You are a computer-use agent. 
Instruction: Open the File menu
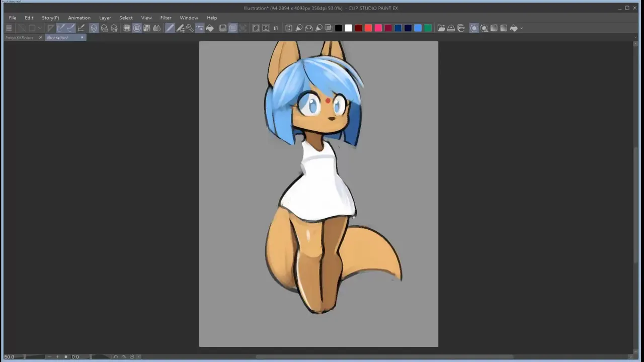click(13, 18)
